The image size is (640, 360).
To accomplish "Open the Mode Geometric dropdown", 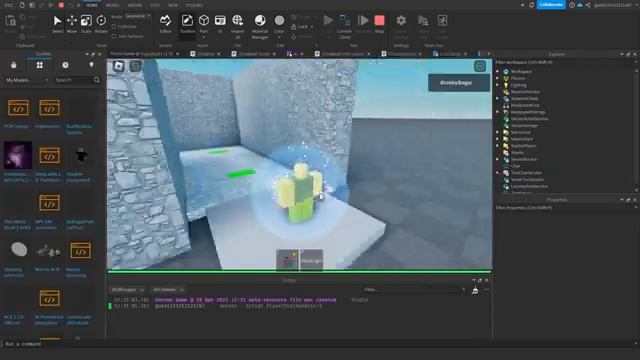I will tap(138, 16).
